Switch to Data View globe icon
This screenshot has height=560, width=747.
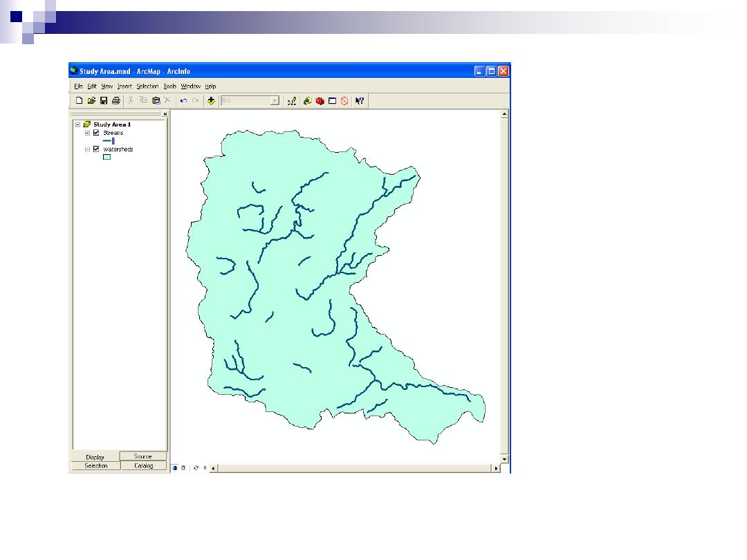coord(175,468)
